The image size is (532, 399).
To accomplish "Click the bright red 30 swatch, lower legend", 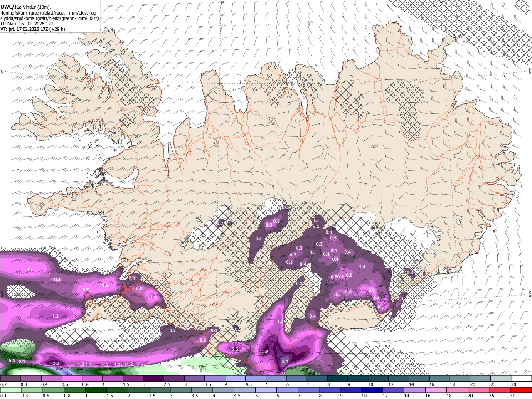I will coord(522,390).
